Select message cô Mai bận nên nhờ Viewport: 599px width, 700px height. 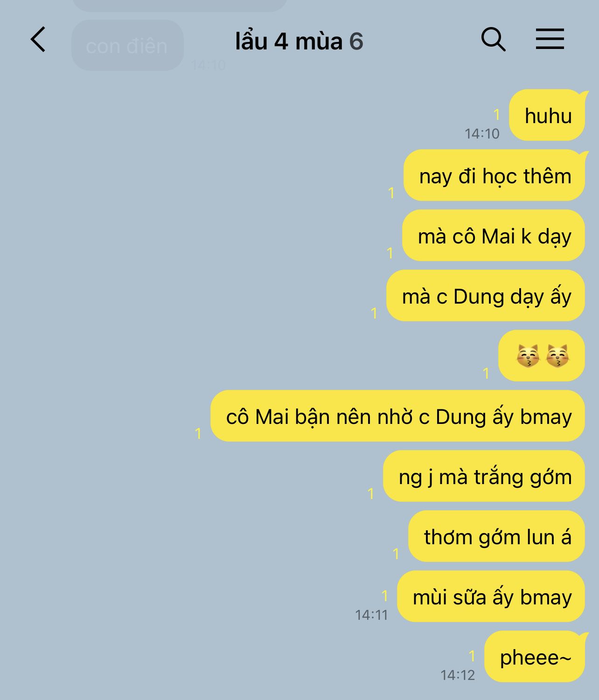[x=397, y=416]
